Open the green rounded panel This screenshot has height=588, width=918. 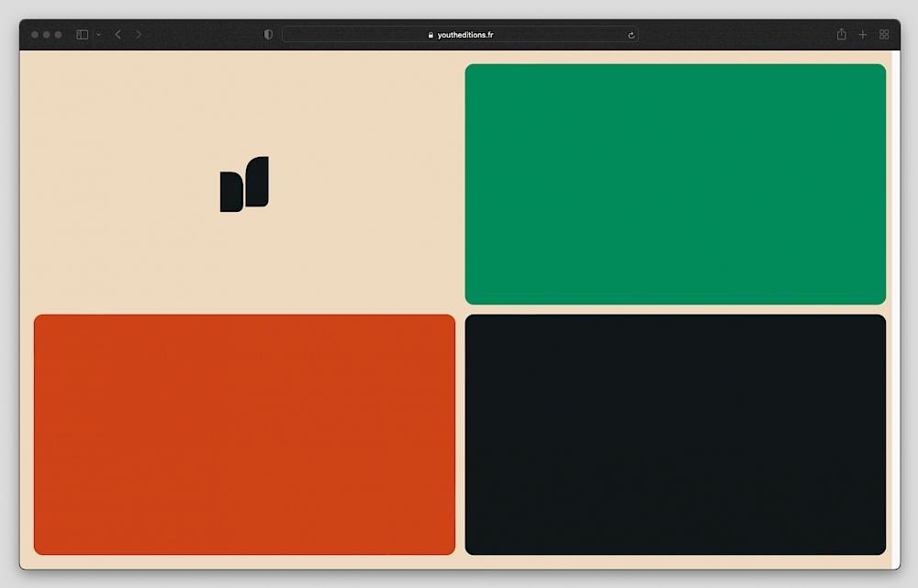coord(675,183)
